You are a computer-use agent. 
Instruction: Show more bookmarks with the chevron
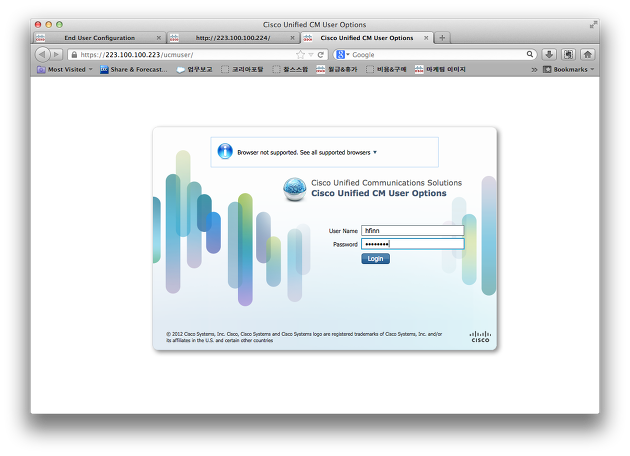click(x=534, y=70)
